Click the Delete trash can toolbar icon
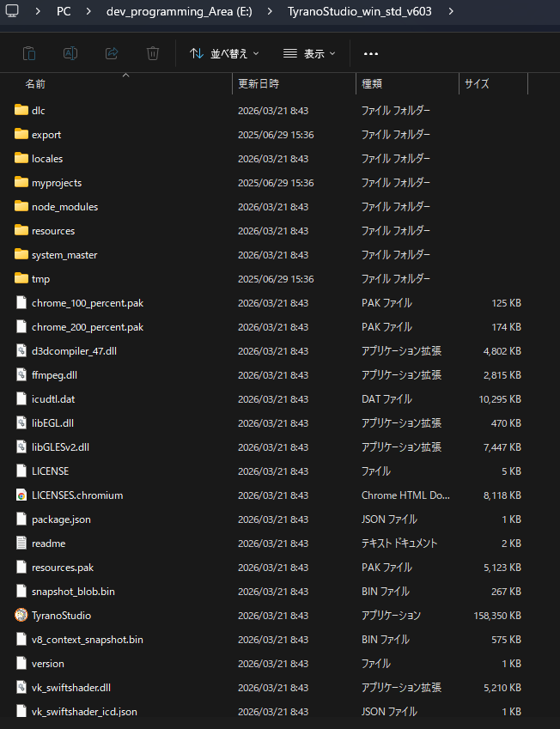This screenshot has width=560, height=729. (x=153, y=53)
